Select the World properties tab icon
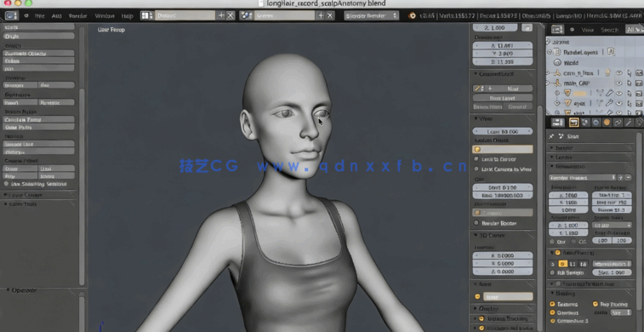Image resolution: width=644 pixels, height=332 pixels. coord(596,123)
